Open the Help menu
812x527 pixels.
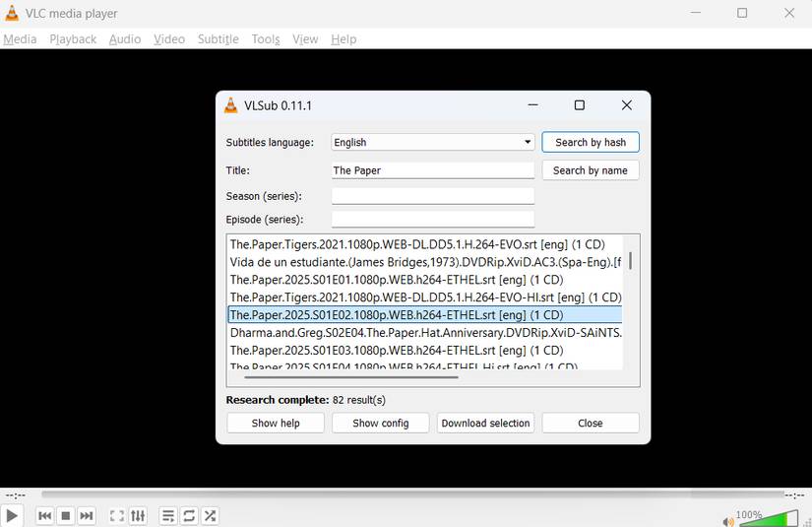pos(344,39)
